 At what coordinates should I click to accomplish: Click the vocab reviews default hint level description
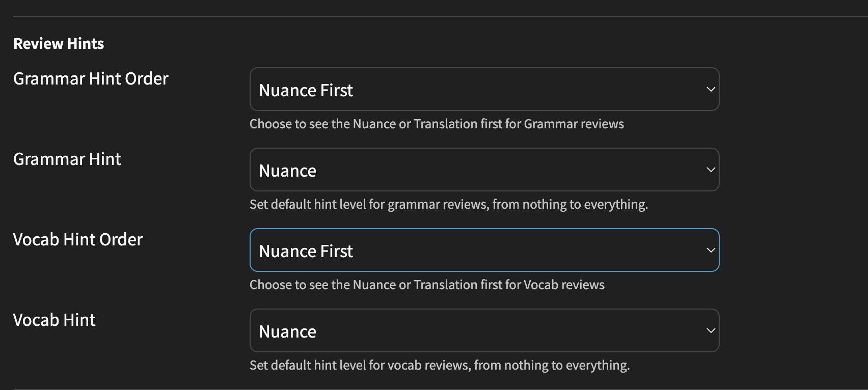(440, 366)
